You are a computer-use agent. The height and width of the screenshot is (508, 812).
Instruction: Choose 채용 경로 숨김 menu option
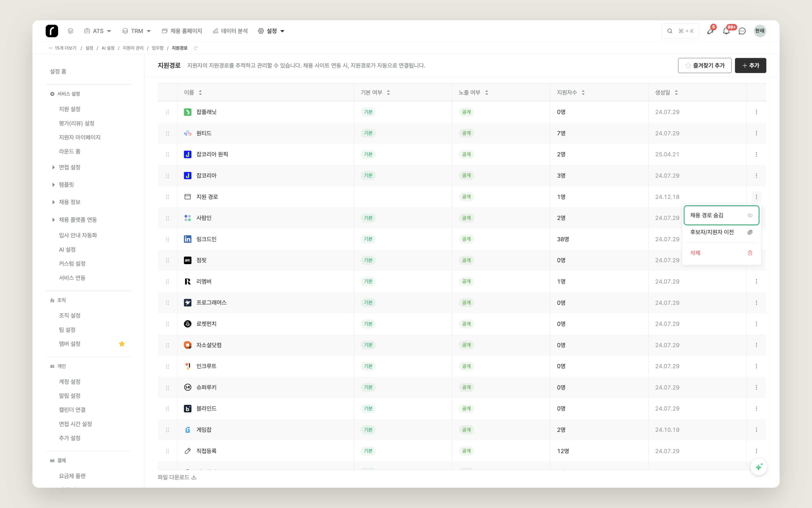point(721,215)
